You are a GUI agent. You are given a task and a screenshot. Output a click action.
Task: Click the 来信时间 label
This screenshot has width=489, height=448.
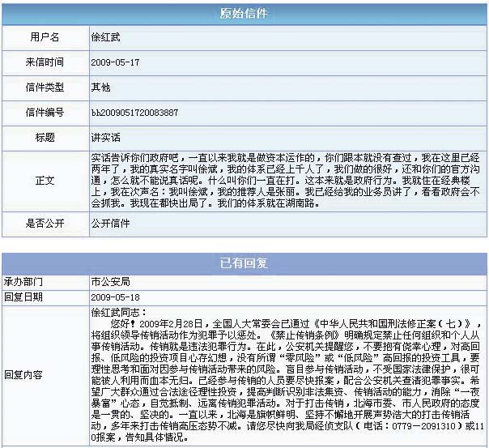pos(45,62)
